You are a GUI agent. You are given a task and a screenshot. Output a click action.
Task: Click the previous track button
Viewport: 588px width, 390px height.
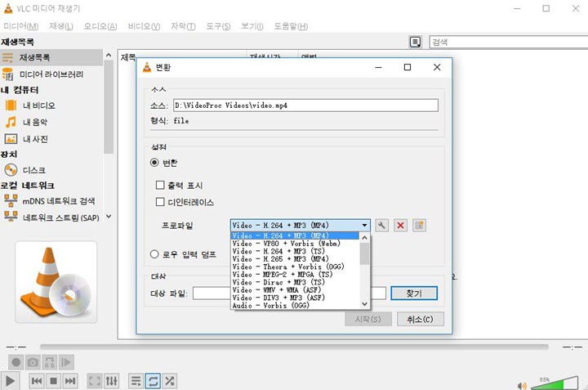37,381
